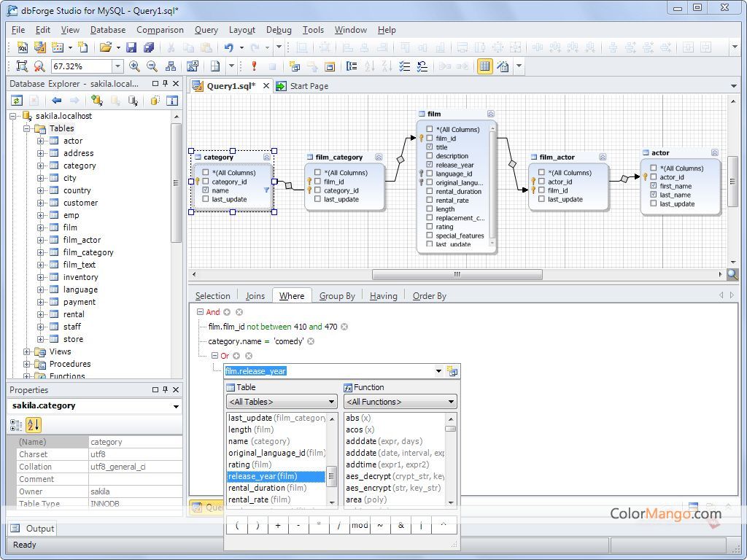
Task: Open the Query menu
Action: (206, 30)
